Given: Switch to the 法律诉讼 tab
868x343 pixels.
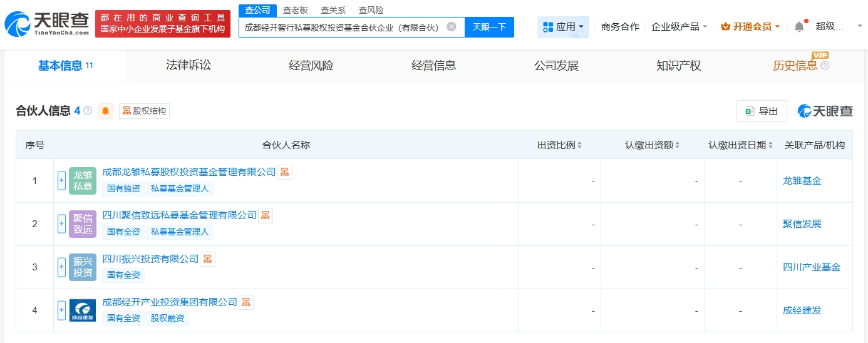Looking at the screenshot, I should [x=189, y=66].
